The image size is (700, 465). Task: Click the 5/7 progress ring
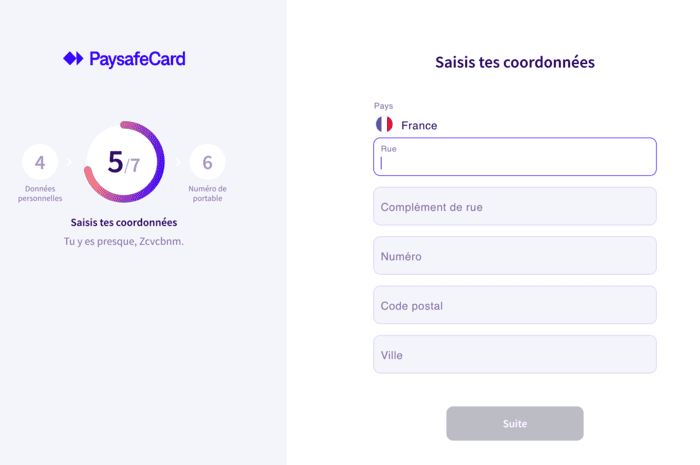tap(124, 162)
